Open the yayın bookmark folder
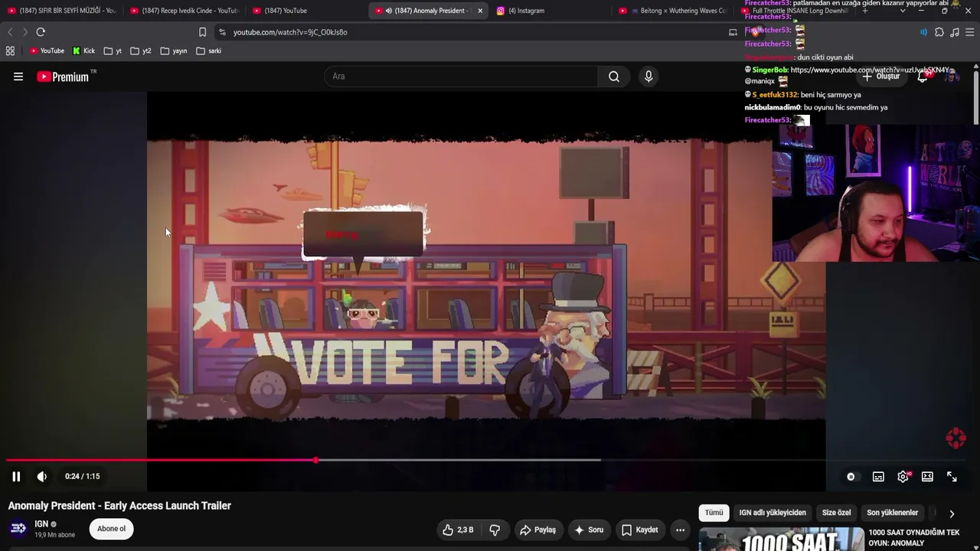 (174, 51)
